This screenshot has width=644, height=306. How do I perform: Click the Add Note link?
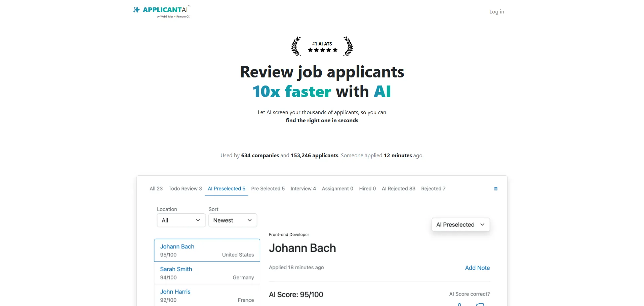[x=477, y=268]
